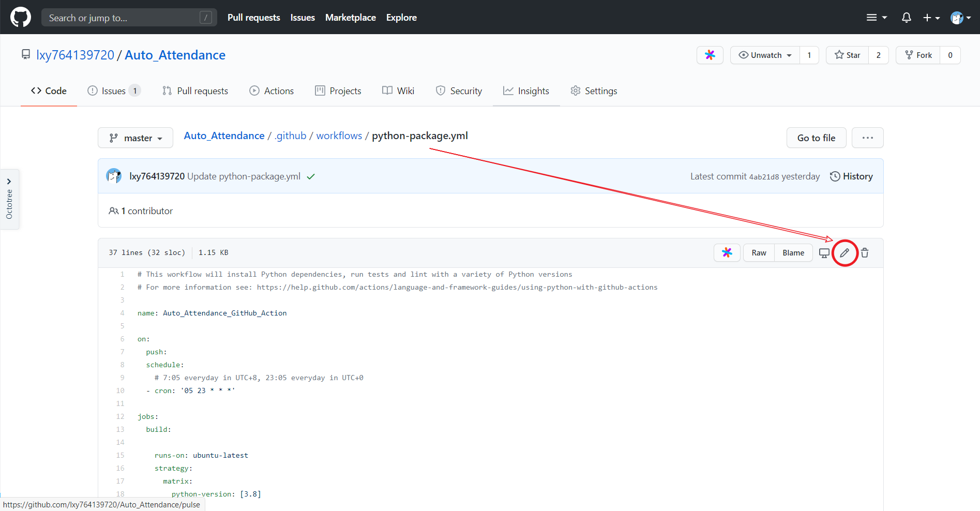980x511 pixels.
Task: Open the hamburger list dropdown in header
Action: pos(877,18)
